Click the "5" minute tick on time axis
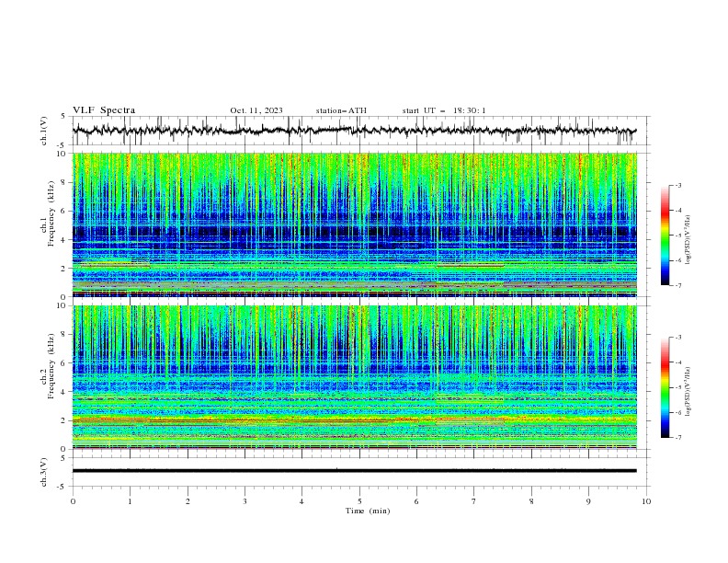This screenshot has width=728, height=563. pyautogui.click(x=359, y=501)
